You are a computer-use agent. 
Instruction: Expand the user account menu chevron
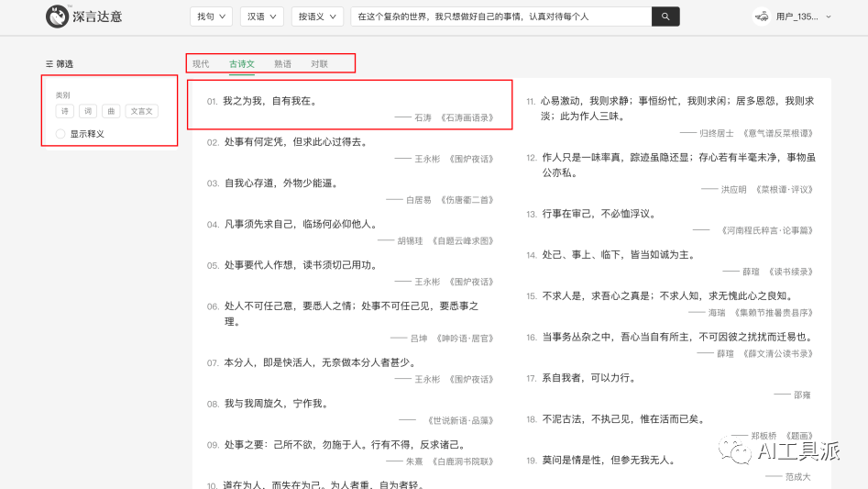click(x=829, y=17)
